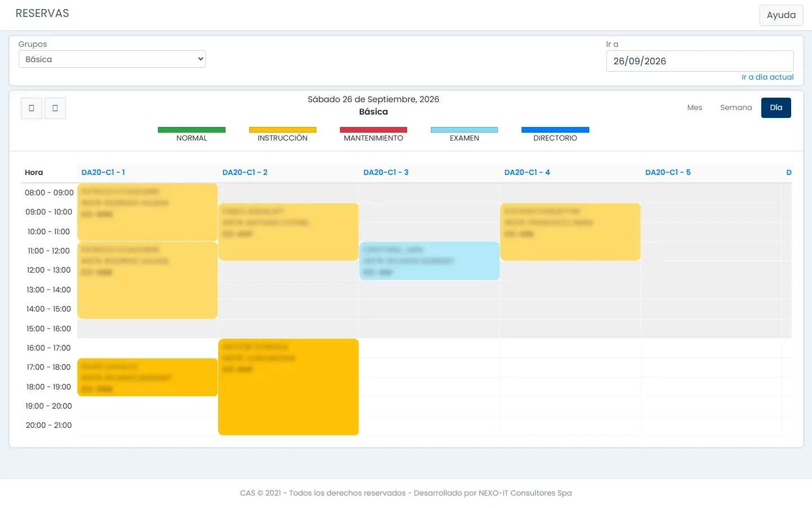This screenshot has width=812, height=508.
Task: Open the light blue exam reservation in DA20-C1 - 3
Action: (x=429, y=261)
